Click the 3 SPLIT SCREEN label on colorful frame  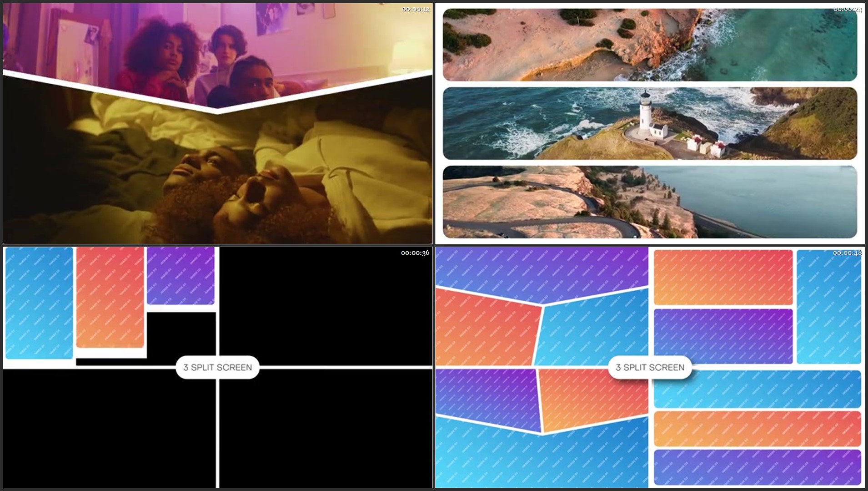click(650, 367)
